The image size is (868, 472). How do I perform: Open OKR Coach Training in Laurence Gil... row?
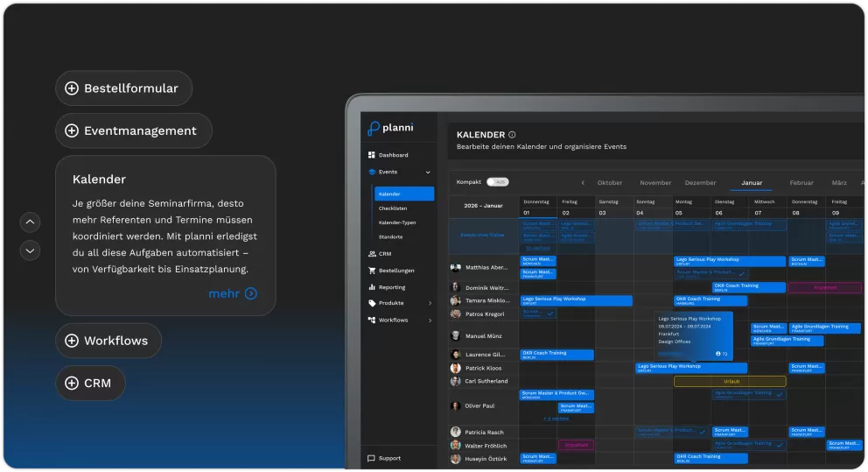click(556, 355)
